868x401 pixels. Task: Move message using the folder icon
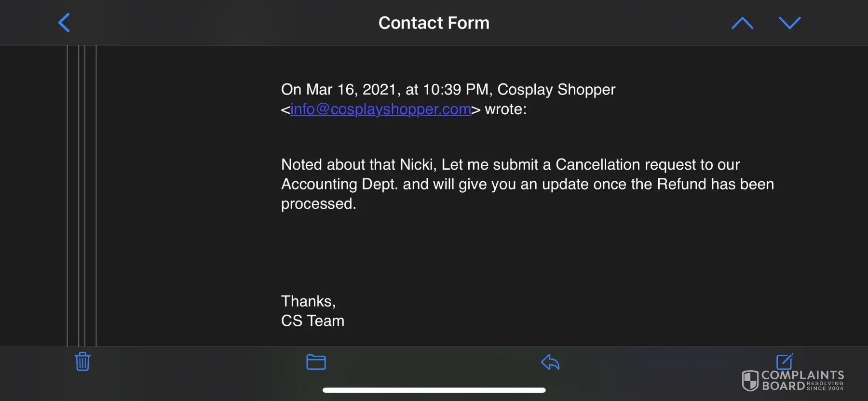(x=316, y=362)
